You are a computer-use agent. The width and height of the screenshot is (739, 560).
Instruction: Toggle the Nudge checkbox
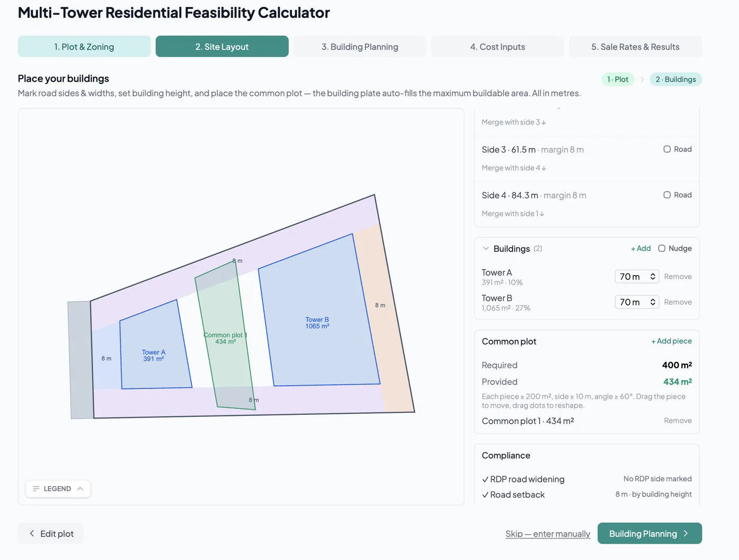pos(662,248)
